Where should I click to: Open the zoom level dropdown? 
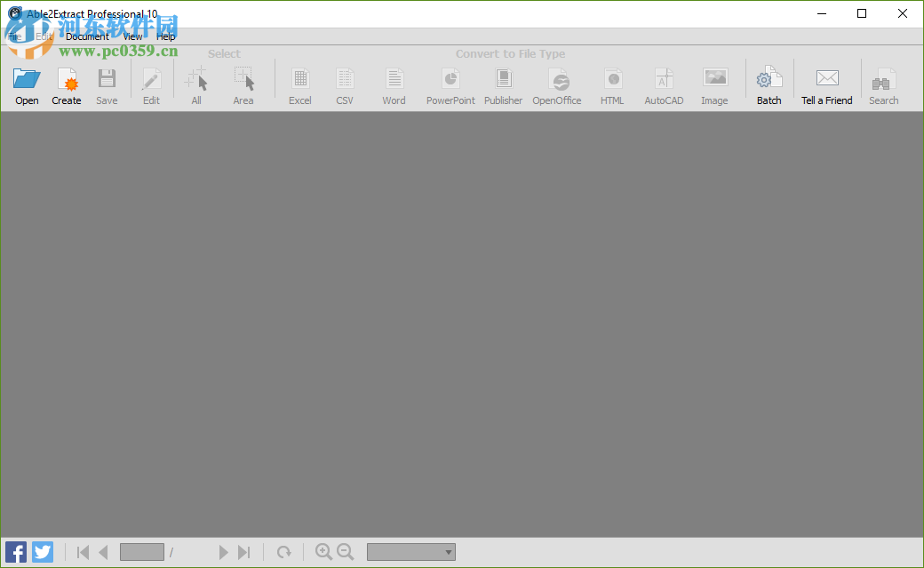pyautogui.click(x=410, y=551)
